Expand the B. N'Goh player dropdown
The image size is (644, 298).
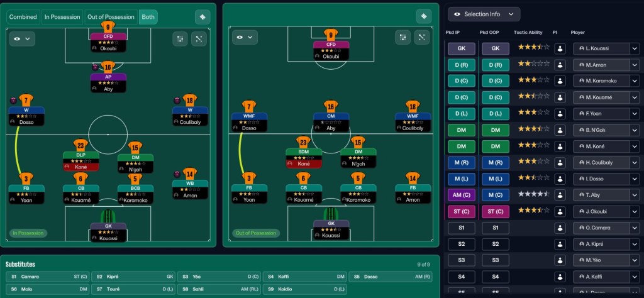tap(634, 130)
